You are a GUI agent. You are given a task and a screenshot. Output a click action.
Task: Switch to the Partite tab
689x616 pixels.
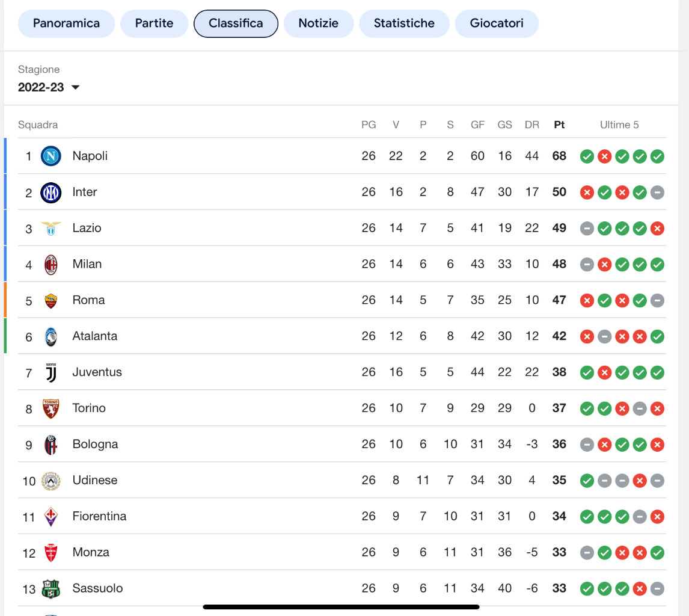point(155,23)
